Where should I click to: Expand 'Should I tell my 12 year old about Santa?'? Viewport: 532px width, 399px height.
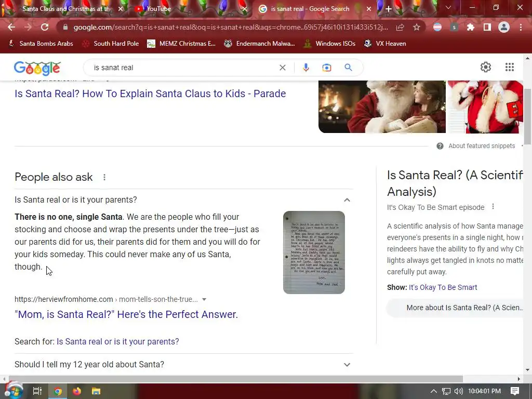tap(347, 365)
